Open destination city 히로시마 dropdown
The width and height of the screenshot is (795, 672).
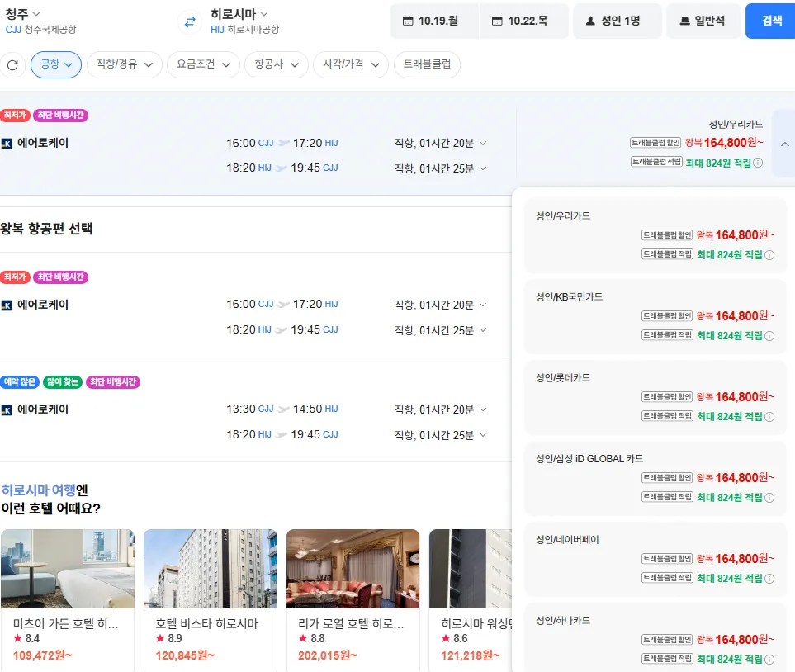pyautogui.click(x=239, y=14)
